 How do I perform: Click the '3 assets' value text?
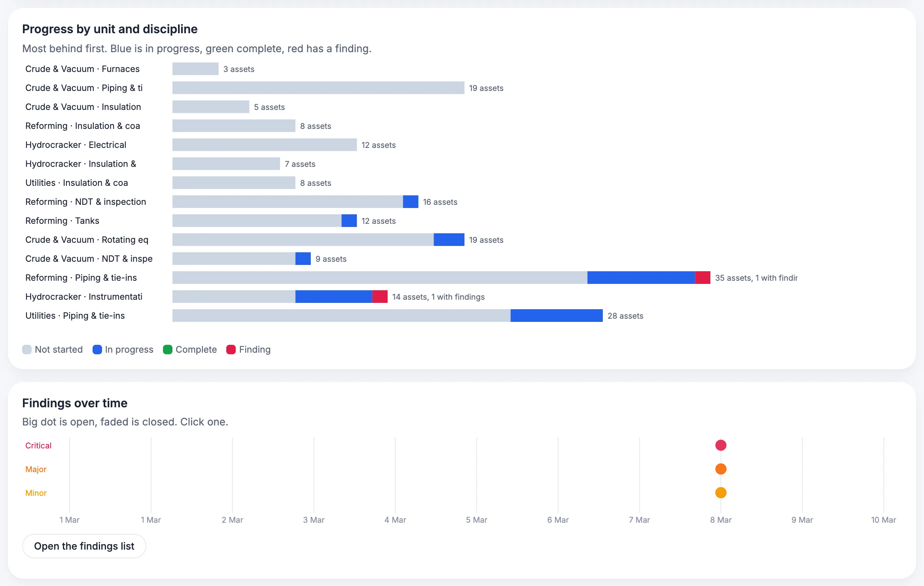[x=239, y=69]
